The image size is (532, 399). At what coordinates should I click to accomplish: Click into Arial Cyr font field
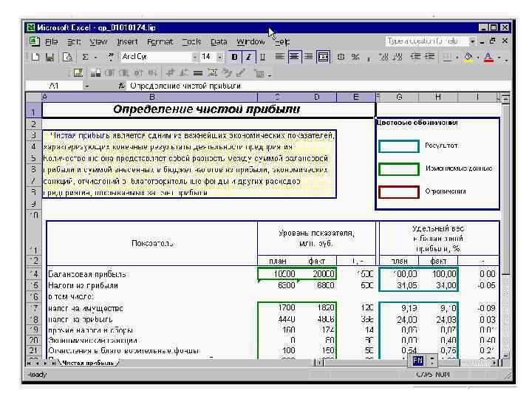156,57
